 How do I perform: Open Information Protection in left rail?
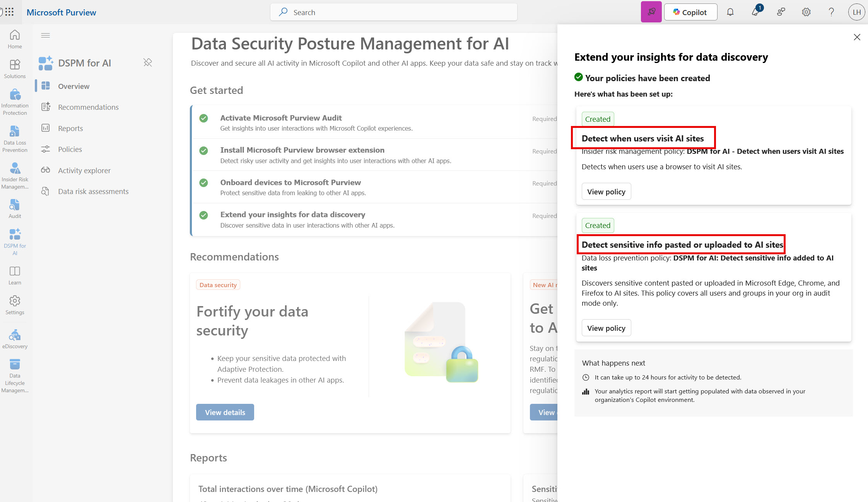click(15, 102)
